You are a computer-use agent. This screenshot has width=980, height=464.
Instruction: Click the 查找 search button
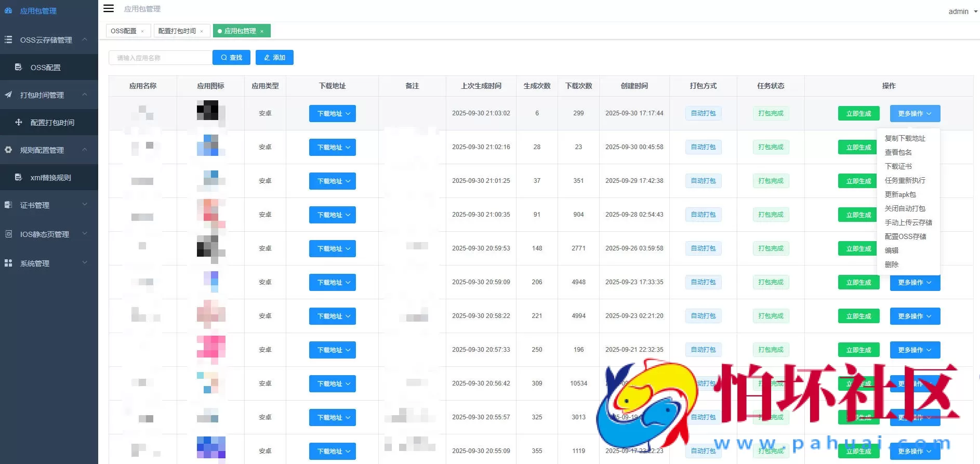click(x=231, y=58)
